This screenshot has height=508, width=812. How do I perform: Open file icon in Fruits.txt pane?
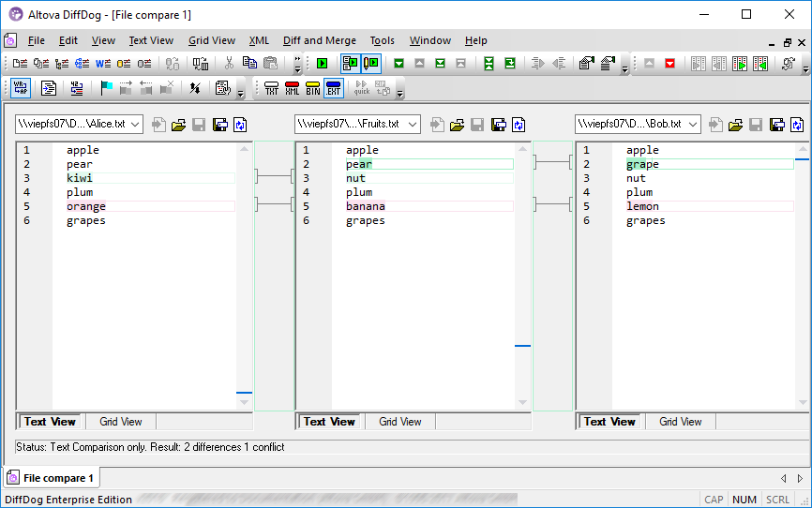[x=458, y=125]
